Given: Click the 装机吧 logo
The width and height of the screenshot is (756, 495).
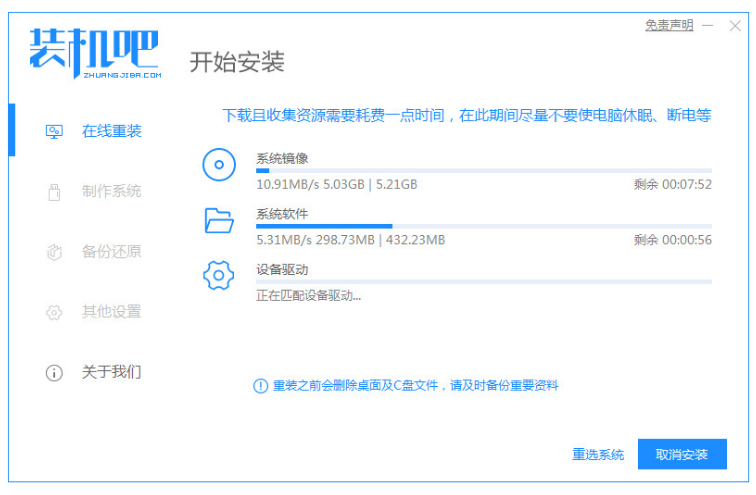Looking at the screenshot, I should point(95,53).
